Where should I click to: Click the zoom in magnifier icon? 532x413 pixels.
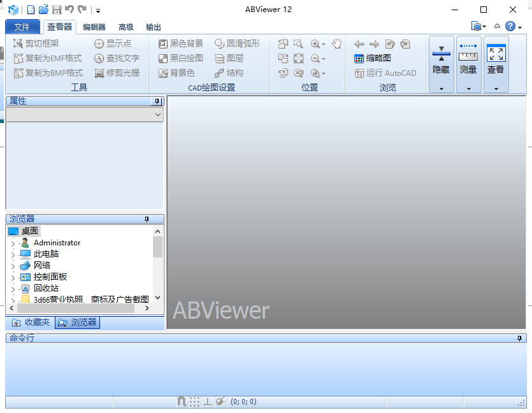pos(315,44)
